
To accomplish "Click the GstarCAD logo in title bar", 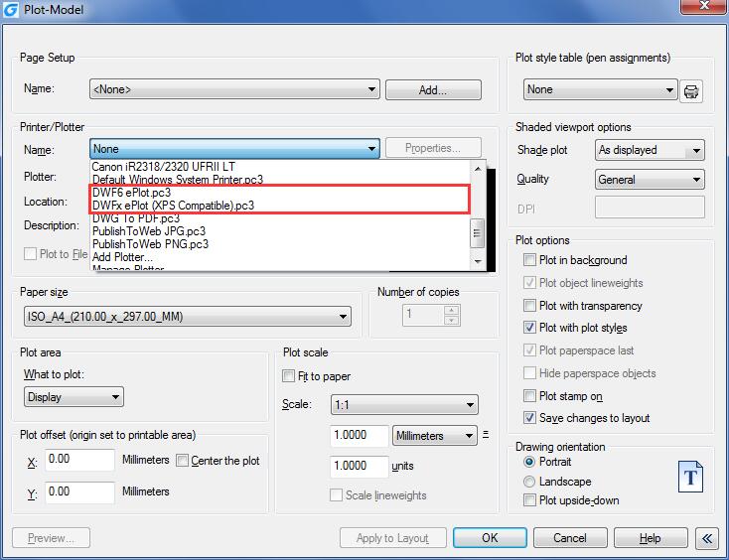I will click(x=11, y=10).
